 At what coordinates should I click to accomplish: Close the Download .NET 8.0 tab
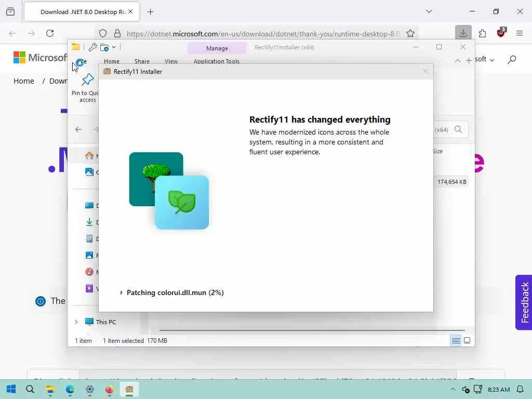pyautogui.click(x=130, y=11)
